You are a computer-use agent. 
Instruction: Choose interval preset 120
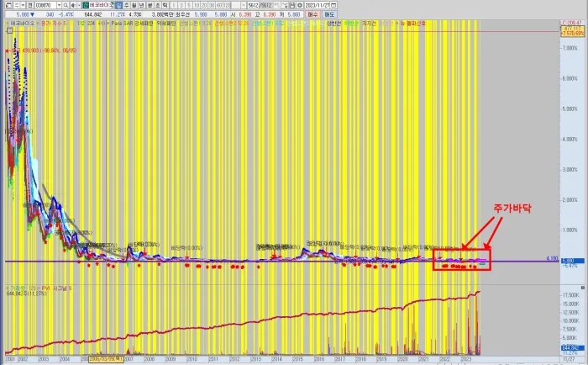(227, 5)
